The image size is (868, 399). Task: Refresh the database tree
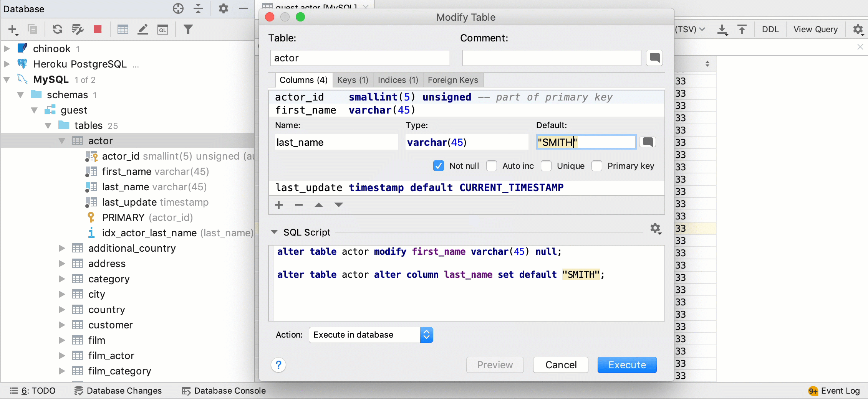[x=57, y=29]
